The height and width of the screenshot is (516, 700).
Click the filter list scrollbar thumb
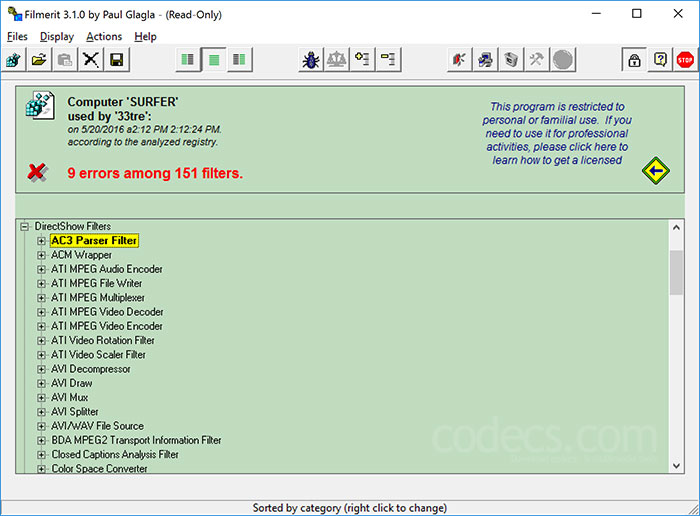pyautogui.click(x=676, y=272)
